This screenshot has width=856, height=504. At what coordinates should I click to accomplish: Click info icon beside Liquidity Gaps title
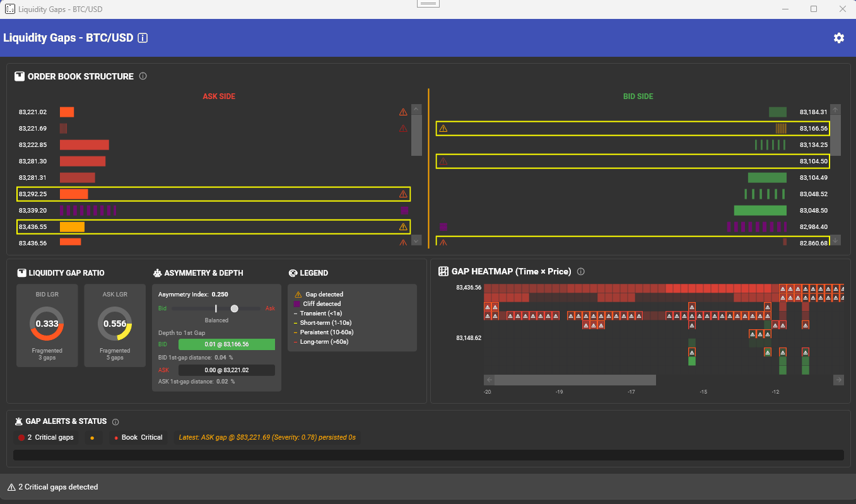tap(143, 38)
